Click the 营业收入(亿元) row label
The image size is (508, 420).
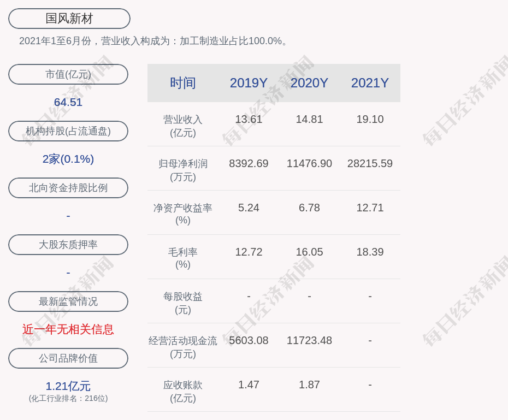(x=182, y=126)
